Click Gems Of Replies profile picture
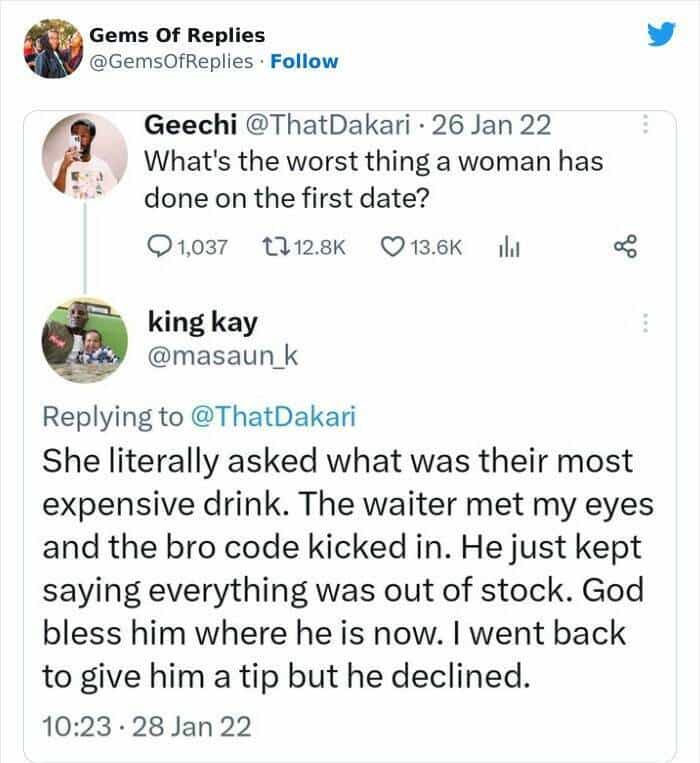Screen dimensions: 700x763 51,47
